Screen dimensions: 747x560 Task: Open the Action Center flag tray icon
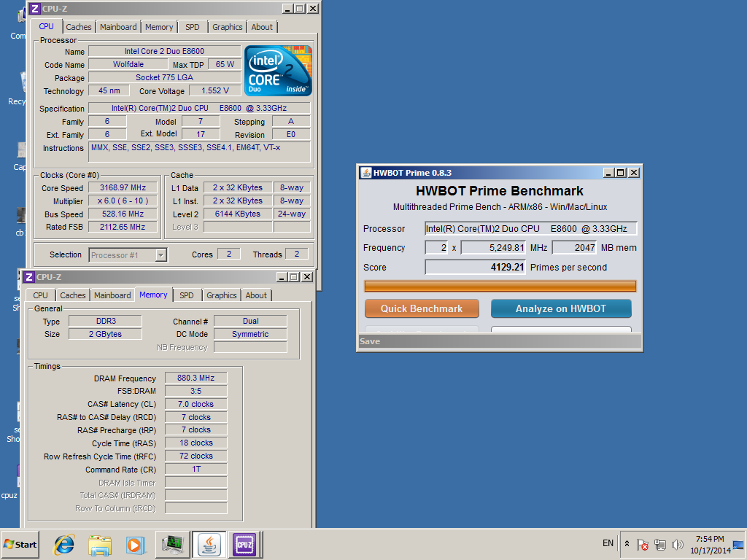click(x=642, y=544)
